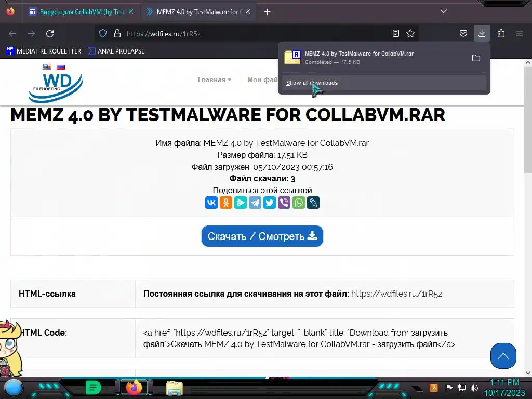Show downloaded file in folder

tap(476, 58)
